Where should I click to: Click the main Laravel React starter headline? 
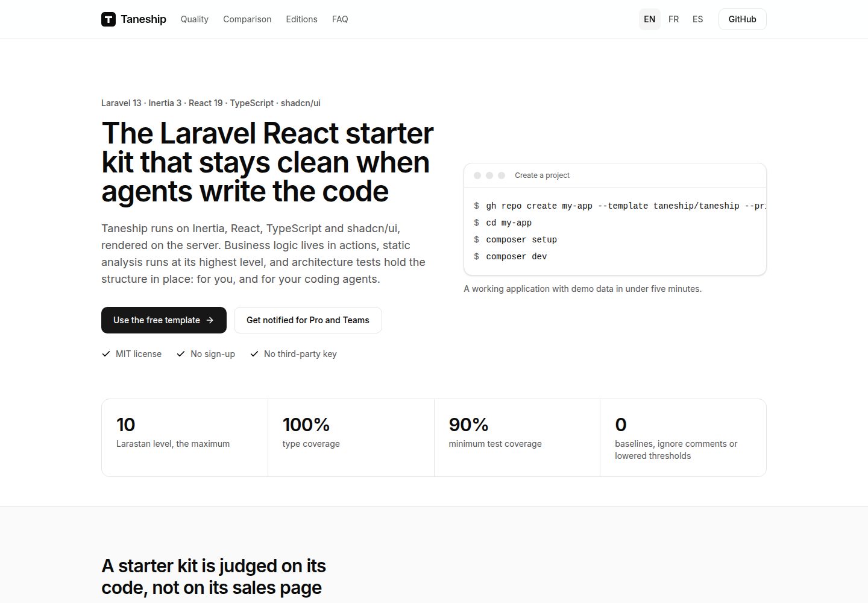click(268, 162)
